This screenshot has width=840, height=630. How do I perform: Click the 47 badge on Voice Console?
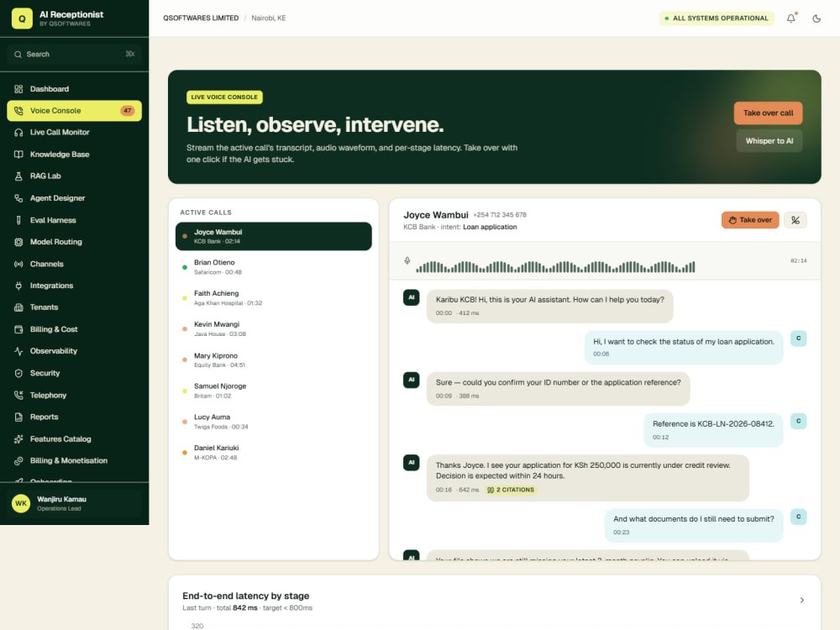click(128, 111)
